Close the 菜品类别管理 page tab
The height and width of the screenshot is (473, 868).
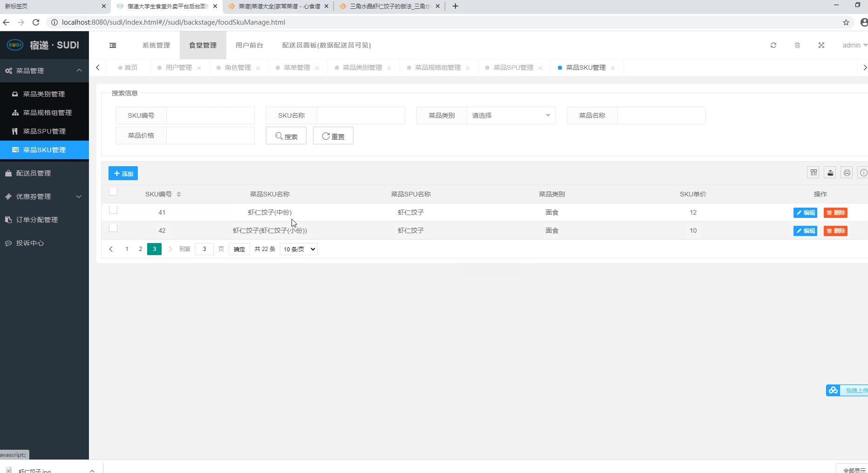[x=389, y=68]
